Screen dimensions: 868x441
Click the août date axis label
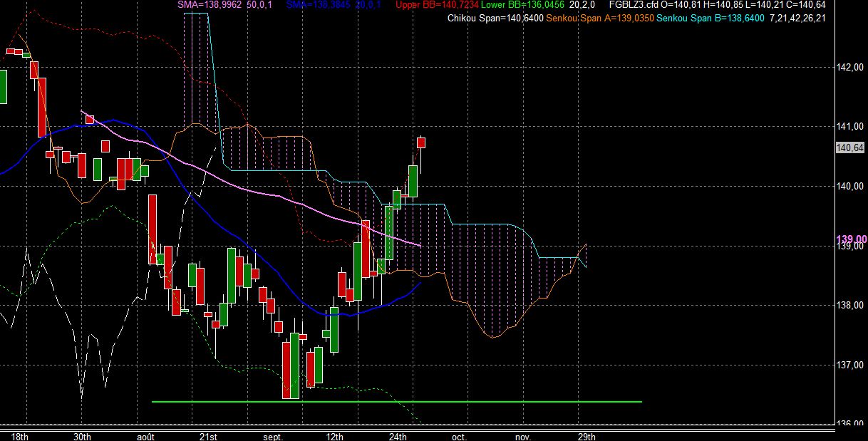tap(146, 436)
